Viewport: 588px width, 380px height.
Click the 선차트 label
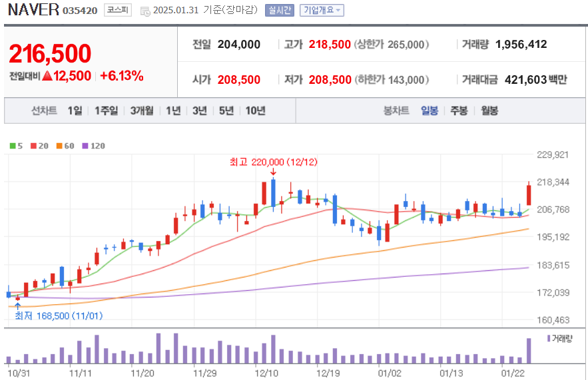(x=44, y=110)
